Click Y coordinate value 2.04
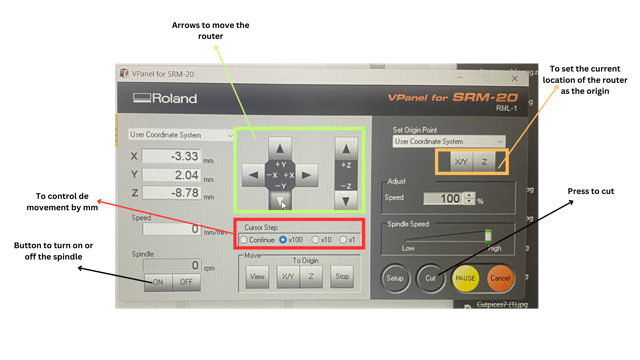The height and width of the screenshot is (360, 640). click(171, 175)
